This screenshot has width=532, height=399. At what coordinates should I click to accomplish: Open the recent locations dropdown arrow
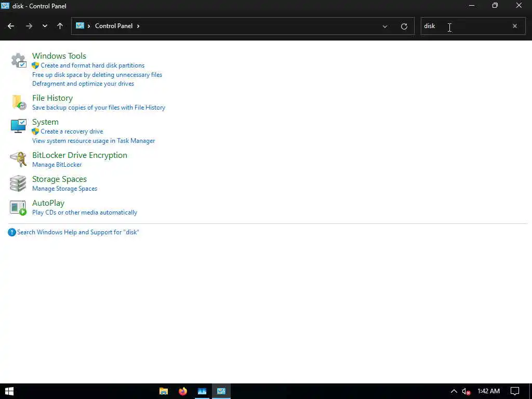pos(45,26)
